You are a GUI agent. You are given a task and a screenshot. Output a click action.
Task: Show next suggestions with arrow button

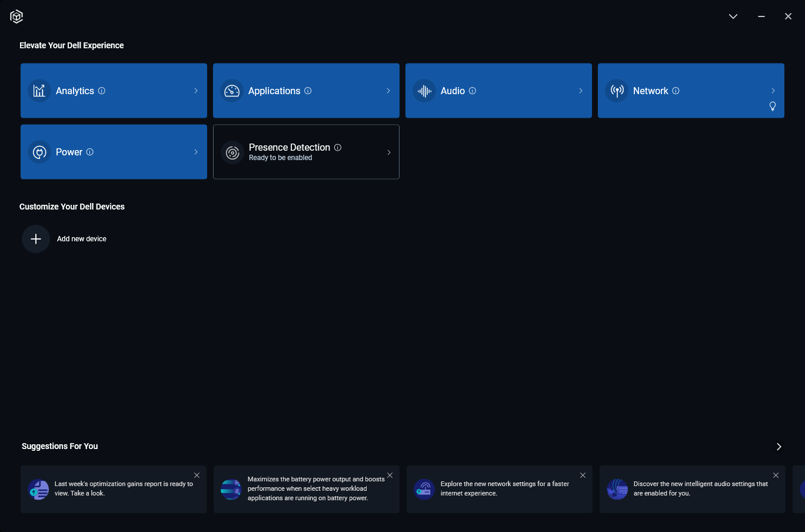[x=779, y=447]
